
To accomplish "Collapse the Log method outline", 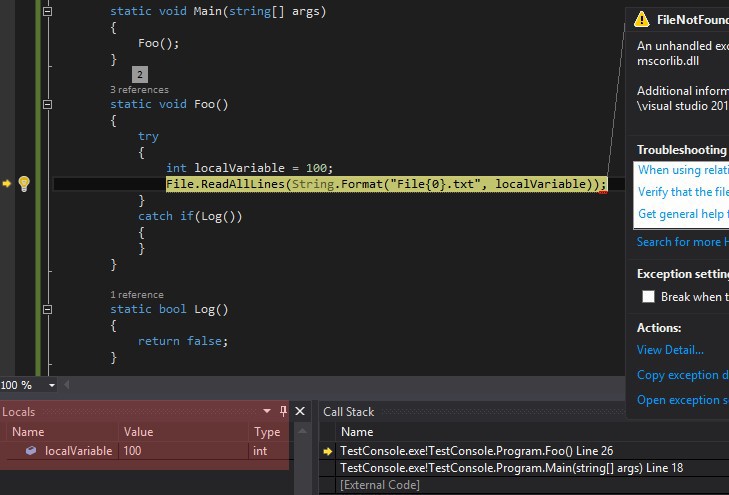I will (x=47, y=309).
